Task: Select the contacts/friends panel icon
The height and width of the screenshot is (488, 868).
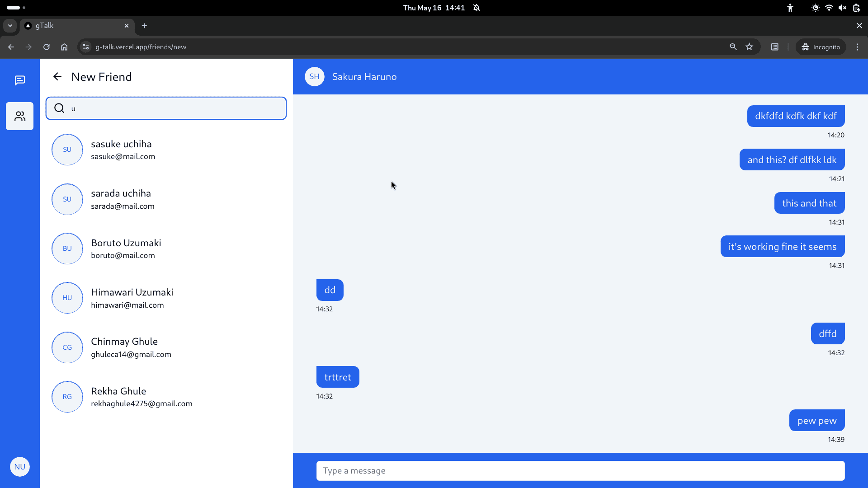Action: (x=20, y=116)
